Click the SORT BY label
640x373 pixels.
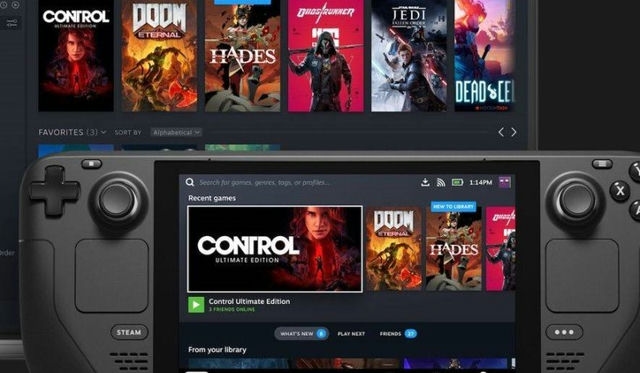[x=128, y=132]
